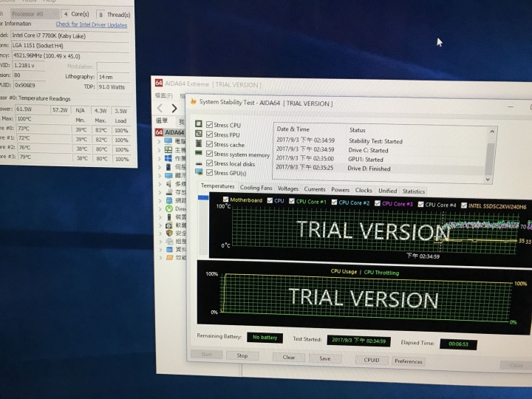Expand the server node in AIDA64 tree
The width and height of the screenshot is (532, 399).
point(160,167)
